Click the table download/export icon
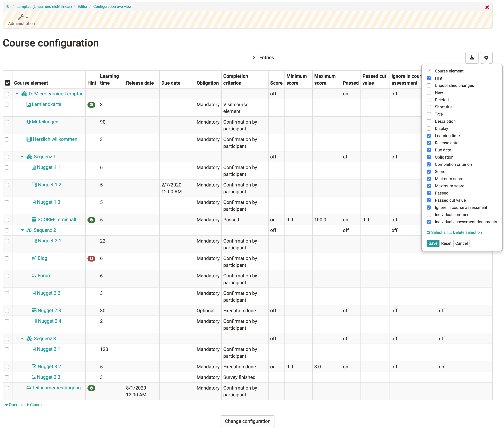The width and height of the screenshot is (504, 428). (472, 58)
